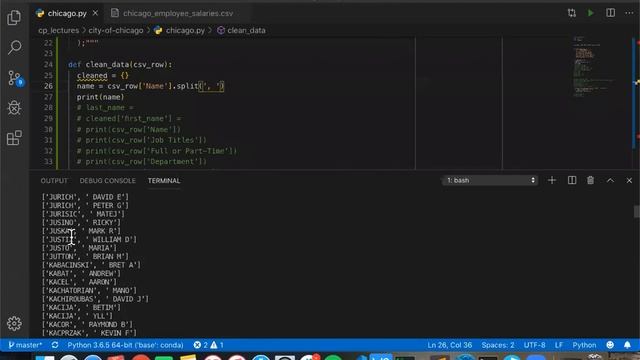Image resolution: width=640 pixels, height=360 pixels.
Task: Click the 'def clean_data(csv_row):' line
Action: [120, 64]
